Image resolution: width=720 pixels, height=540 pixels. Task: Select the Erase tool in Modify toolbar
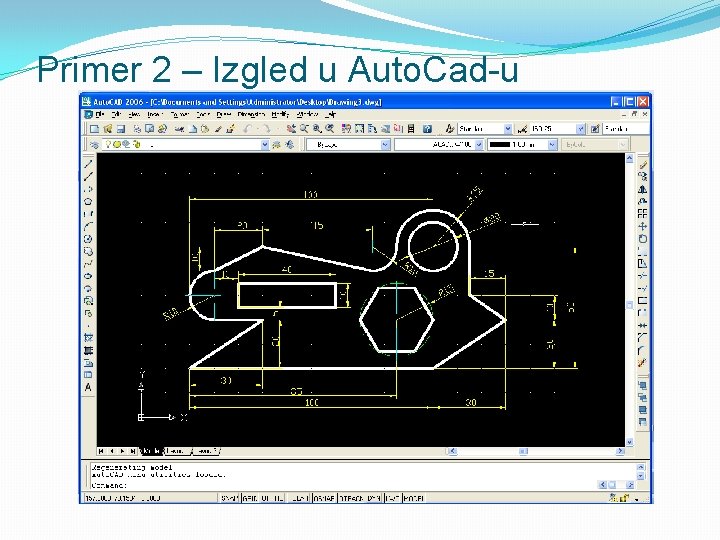tap(642, 164)
